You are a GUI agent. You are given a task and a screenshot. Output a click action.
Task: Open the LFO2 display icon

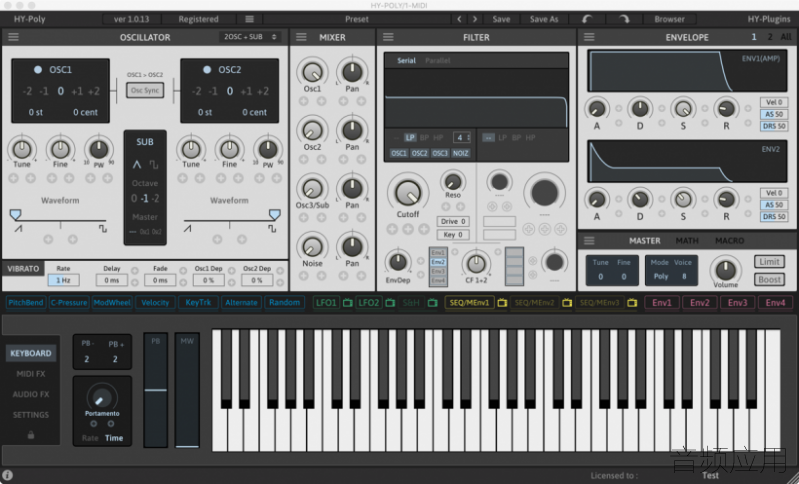390,303
